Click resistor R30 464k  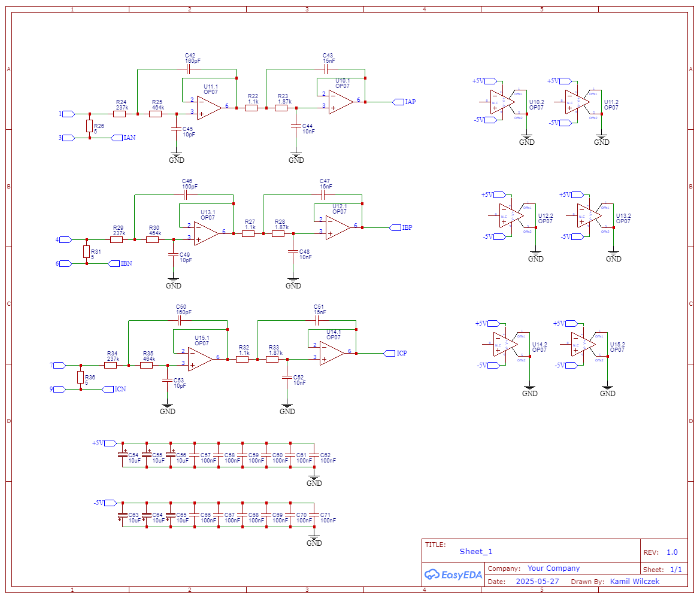tap(152, 240)
